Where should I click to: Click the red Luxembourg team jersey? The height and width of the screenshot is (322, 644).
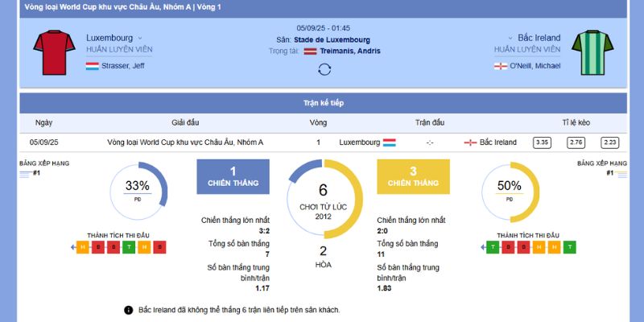[54, 52]
